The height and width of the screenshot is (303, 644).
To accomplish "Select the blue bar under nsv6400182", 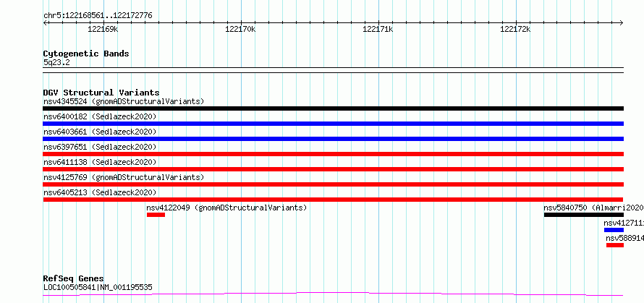I will 333,124.
